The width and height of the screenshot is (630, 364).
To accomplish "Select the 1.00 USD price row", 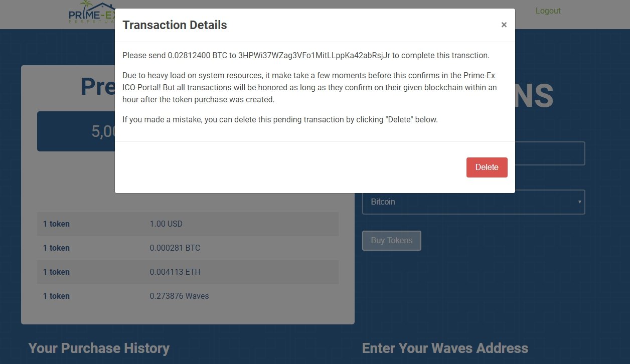I will (x=188, y=224).
